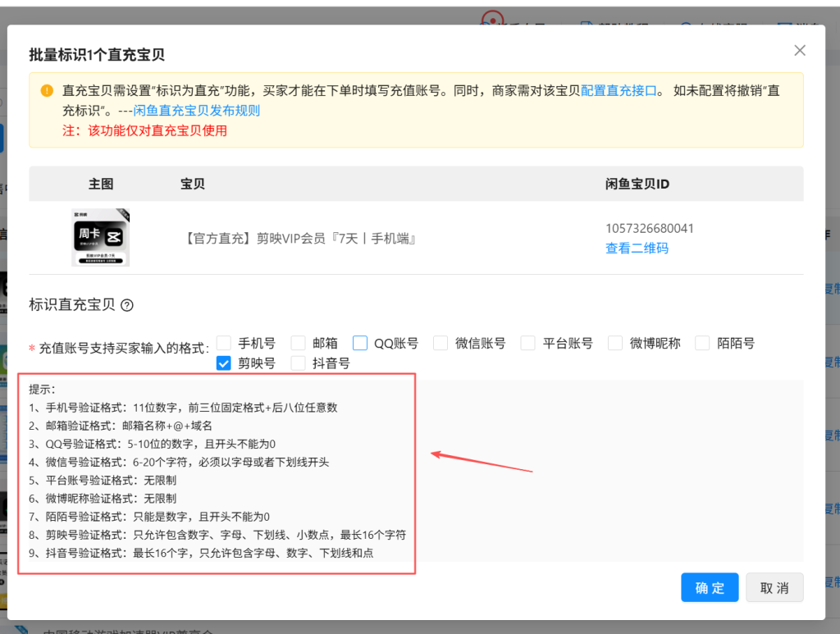Close the batch mark dialog with X
Screen dimensions: 840x634
pyautogui.click(x=799, y=50)
